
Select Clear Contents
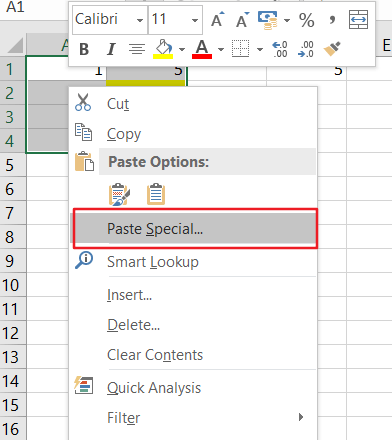point(193,355)
